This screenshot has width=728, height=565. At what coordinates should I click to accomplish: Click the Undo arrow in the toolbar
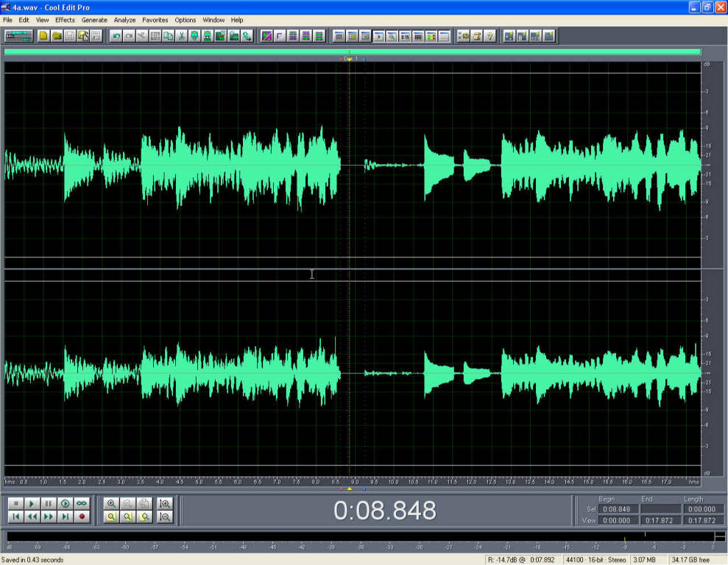116,35
